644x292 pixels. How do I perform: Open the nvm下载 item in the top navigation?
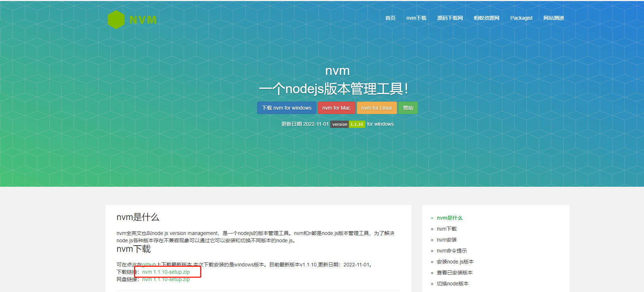click(x=416, y=18)
